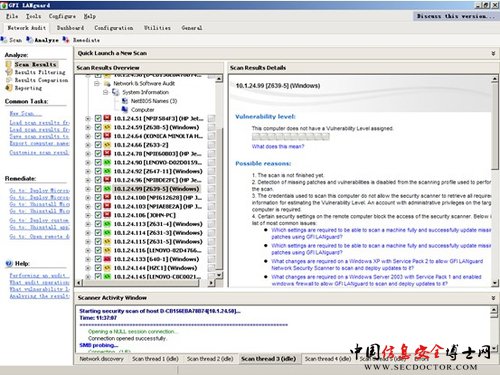
Task: Toggle the checkbox for host 10.1.24.96
Action: coord(98,180)
